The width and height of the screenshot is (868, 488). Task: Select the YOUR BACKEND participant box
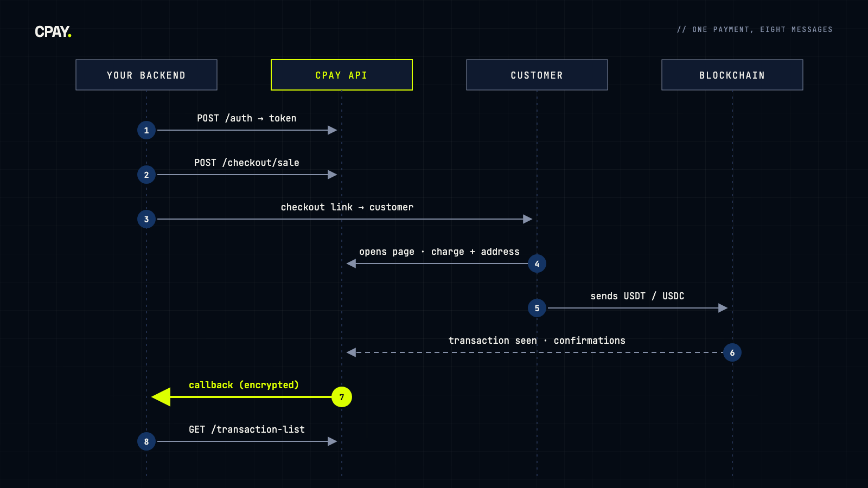coord(146,75)
